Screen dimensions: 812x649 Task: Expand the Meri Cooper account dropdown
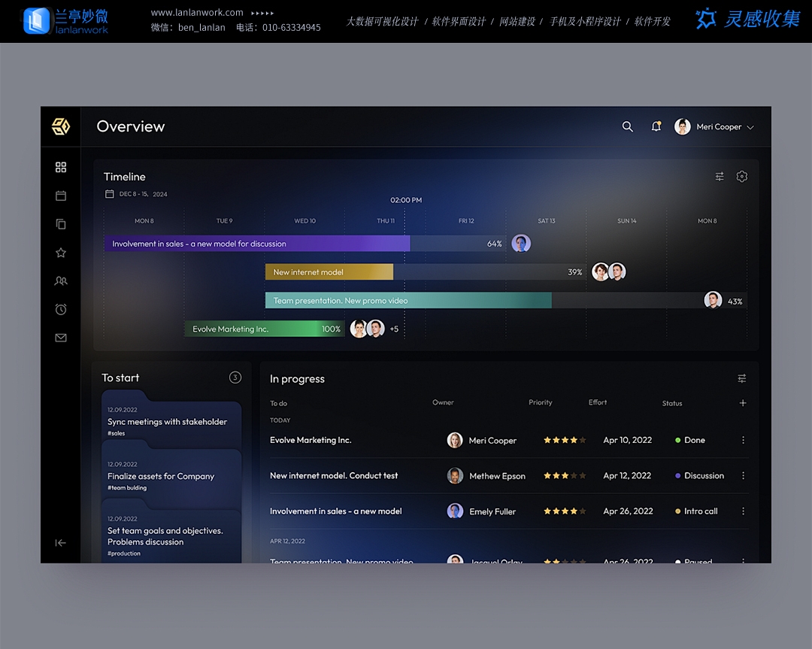[750, 128]
